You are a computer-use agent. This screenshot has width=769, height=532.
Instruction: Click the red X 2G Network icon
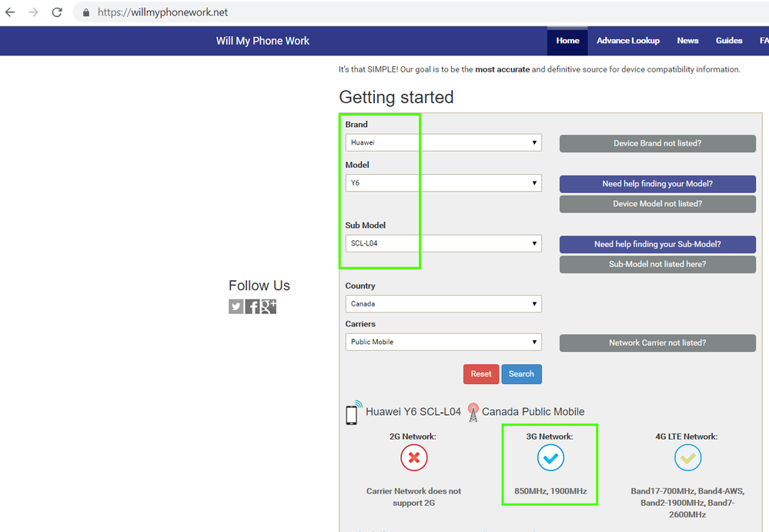tap(413, 458)
